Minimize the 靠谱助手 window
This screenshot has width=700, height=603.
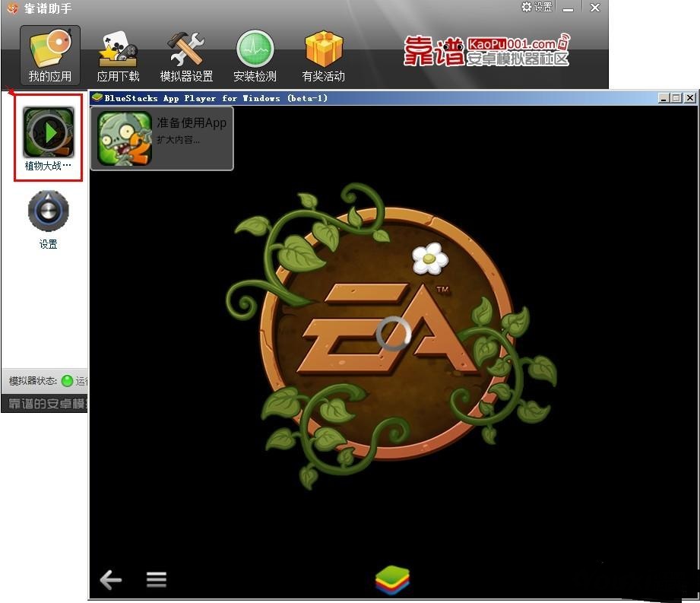(568, 8)
